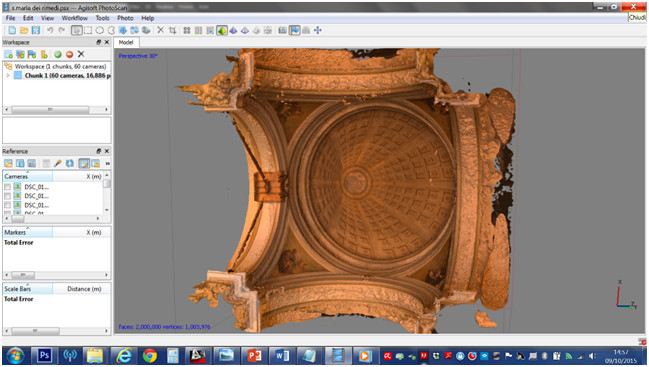Open the Tools menu
Image resolution: width=649 pixels, height=367 pixels.
point(102,18)
